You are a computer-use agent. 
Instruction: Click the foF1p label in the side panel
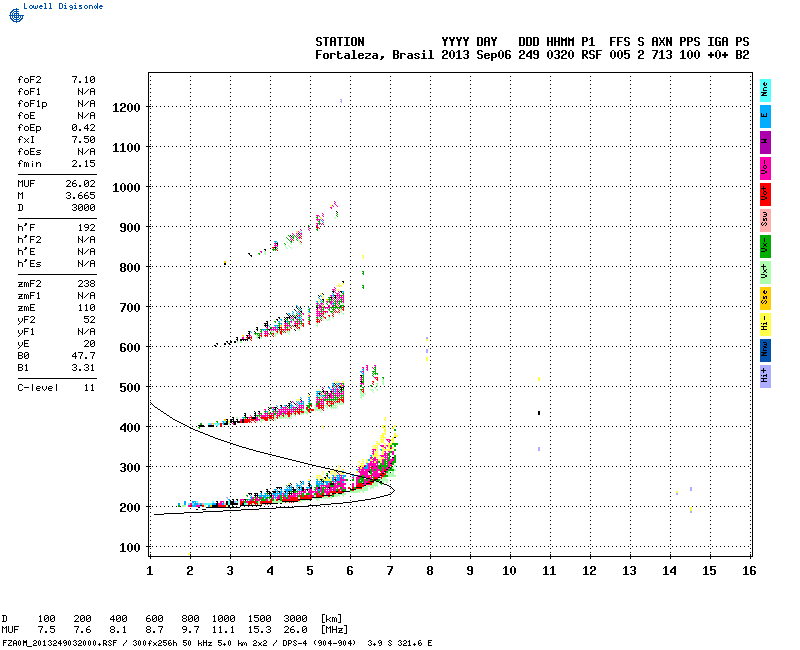pos(32,104)
